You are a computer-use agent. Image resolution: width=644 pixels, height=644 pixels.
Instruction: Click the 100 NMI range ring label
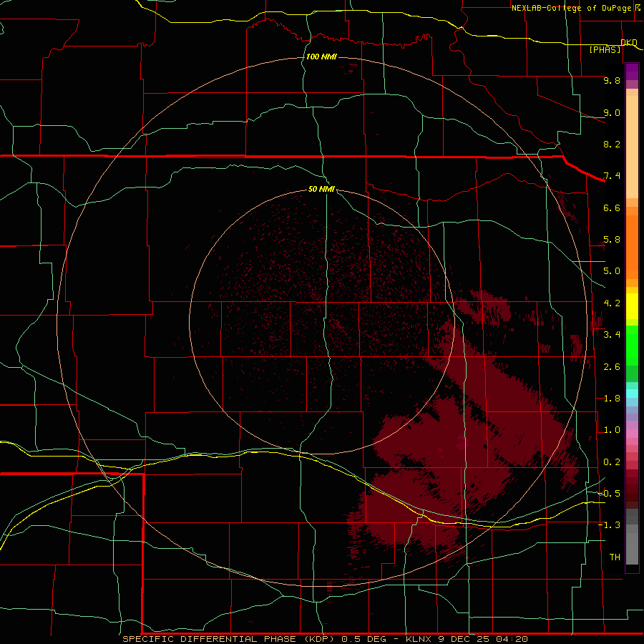[x=321, y=57]
